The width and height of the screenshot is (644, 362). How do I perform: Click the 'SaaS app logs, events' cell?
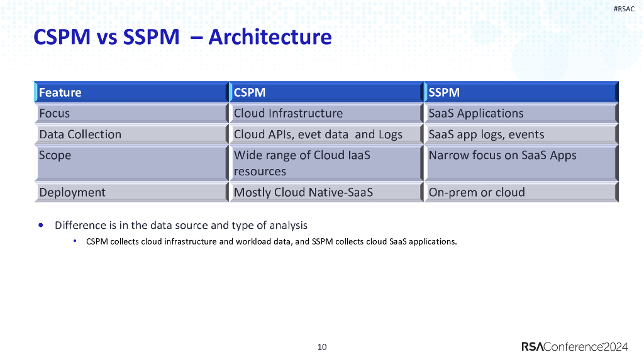(521, 134)
